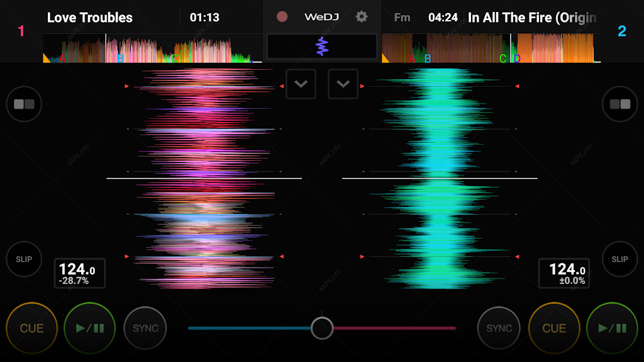Toggle SLIP mode on deck 1
This screenshot has width=644, height=362.
[24, 259]
